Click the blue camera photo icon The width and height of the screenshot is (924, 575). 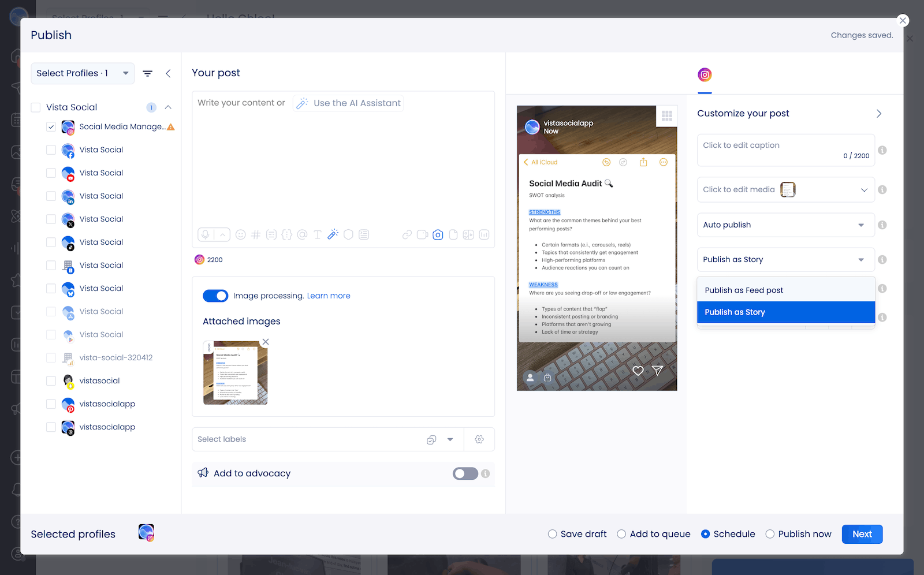(x=438, y=234)
